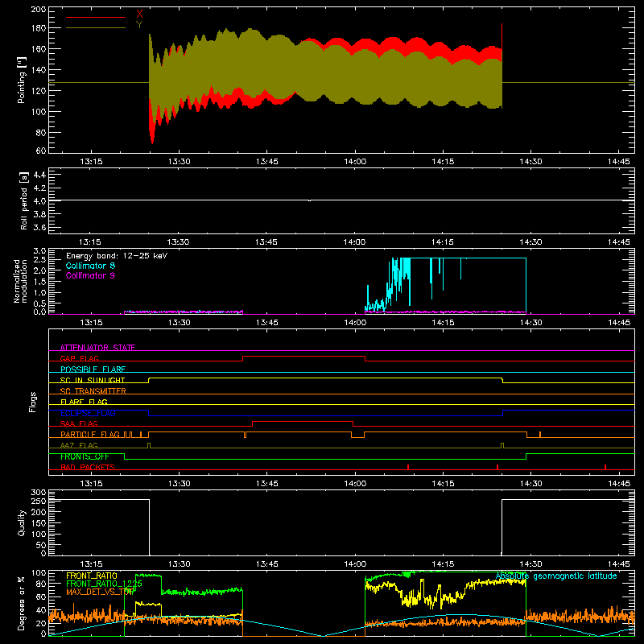Click the SC_IN_SUNLIGHT flag label
Screen dimensions: 644x644
[93, 380]
